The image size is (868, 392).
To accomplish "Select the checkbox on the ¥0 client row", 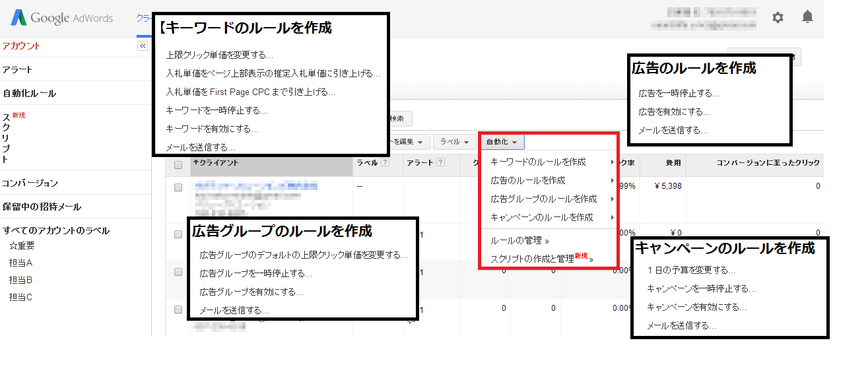I will [x=178, y=234].
